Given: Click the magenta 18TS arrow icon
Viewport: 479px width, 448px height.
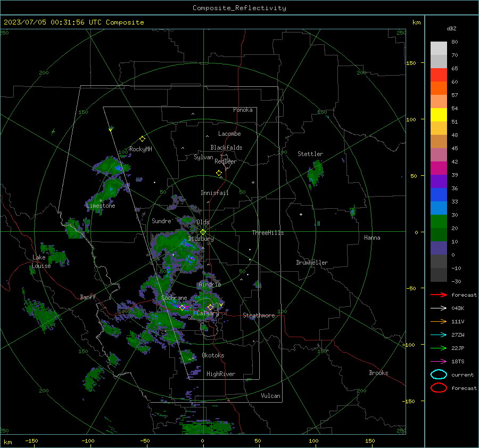Looking at the screenshot, I should click(x=439, y=362).
